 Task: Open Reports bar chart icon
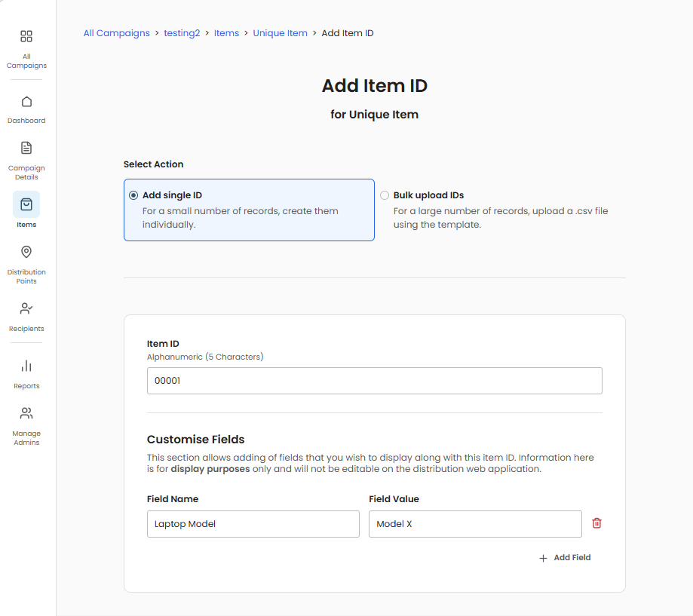[26, 366]
